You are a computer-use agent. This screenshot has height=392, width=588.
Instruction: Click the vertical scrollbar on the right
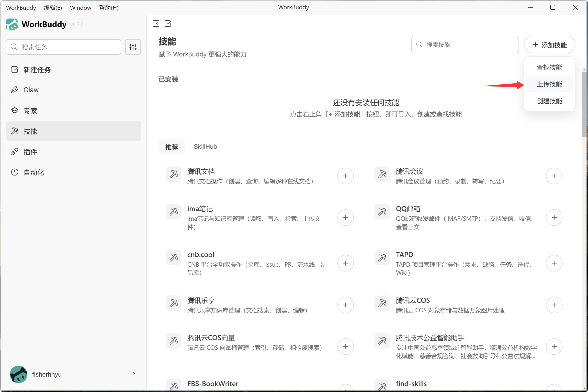pyautogui.click(x=584, y=105)
